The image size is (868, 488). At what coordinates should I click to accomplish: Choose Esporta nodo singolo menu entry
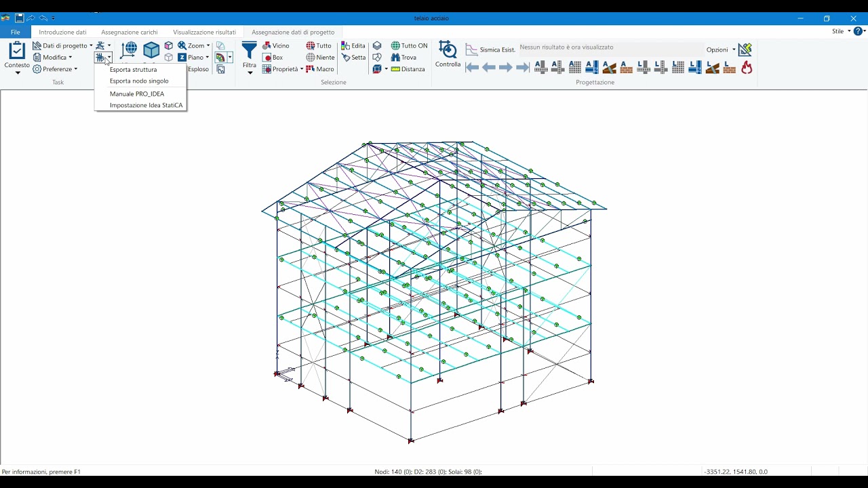140,81
